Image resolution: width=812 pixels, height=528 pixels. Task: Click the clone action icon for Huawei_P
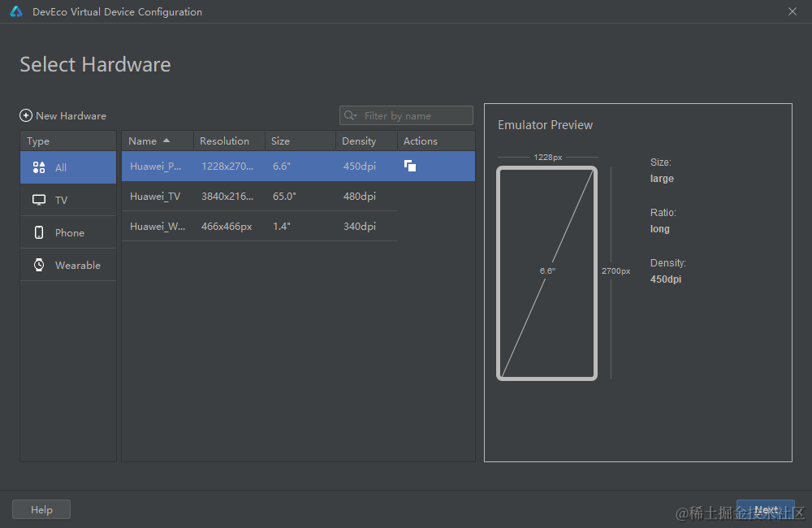pos(409,166)
